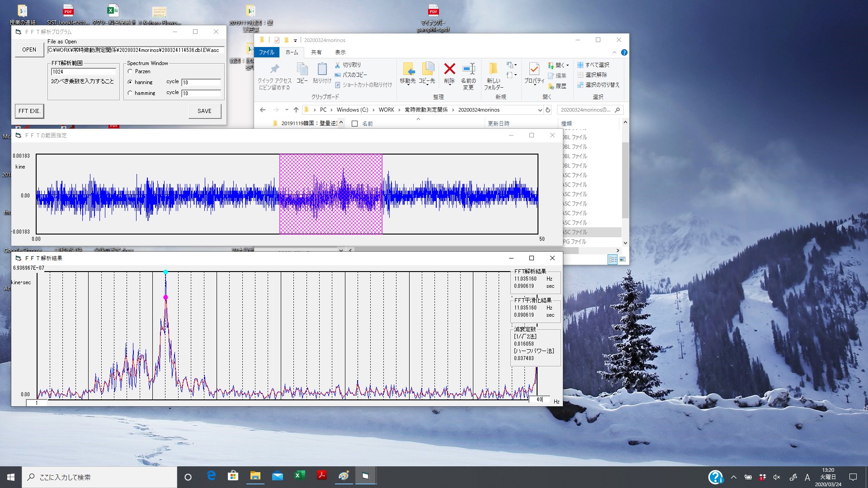
Task: Click the New Folder icon in the ribbon
Action: click(x=493, y=69)
